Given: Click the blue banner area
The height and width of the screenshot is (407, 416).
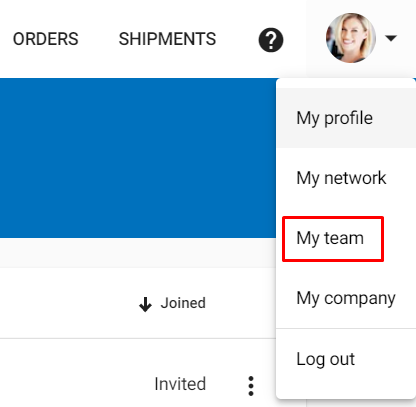Looking at the screenshot, I should pyautogui.click(x=138, y=158).
